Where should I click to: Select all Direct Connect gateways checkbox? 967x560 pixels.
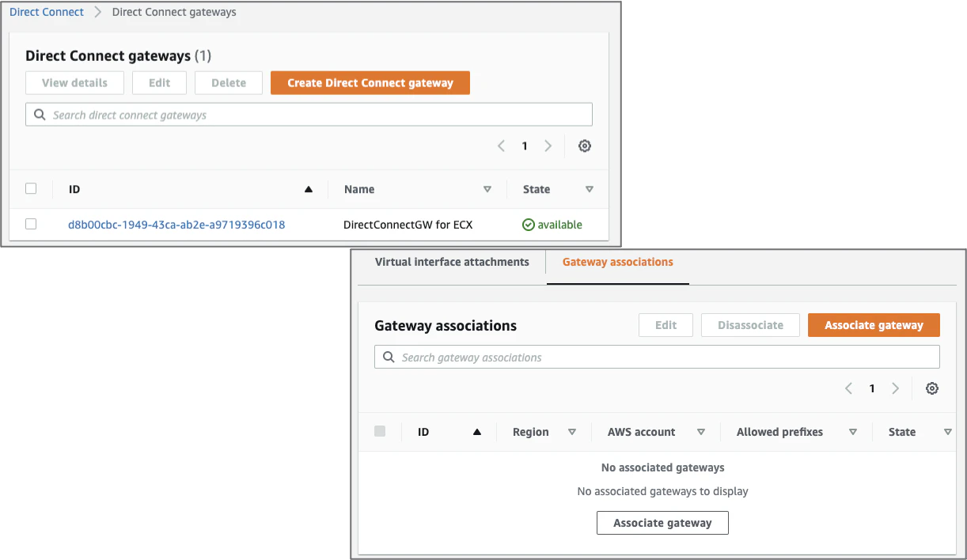pyautogui.click(x=31, y=188)
